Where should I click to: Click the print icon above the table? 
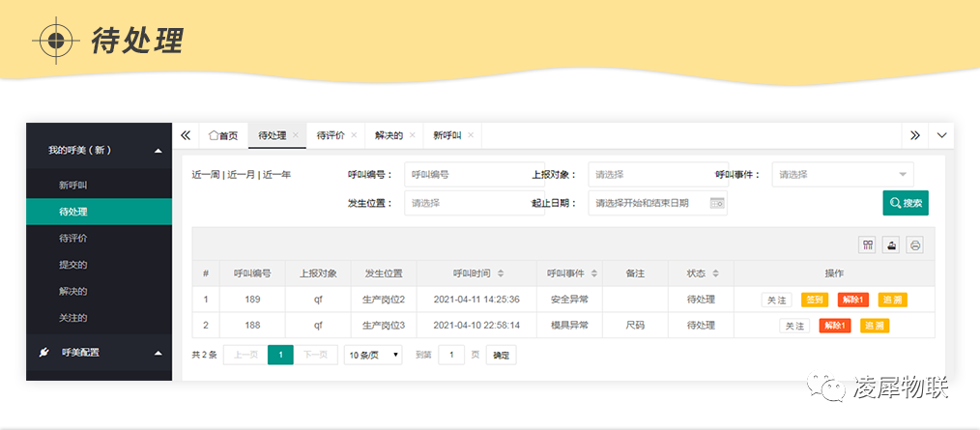914,244
